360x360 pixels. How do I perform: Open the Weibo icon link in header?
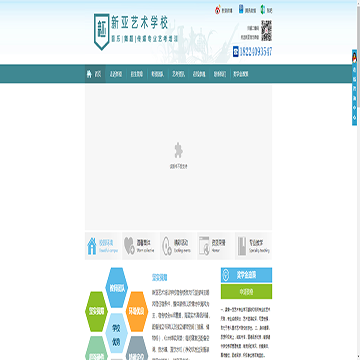(217, 10)
